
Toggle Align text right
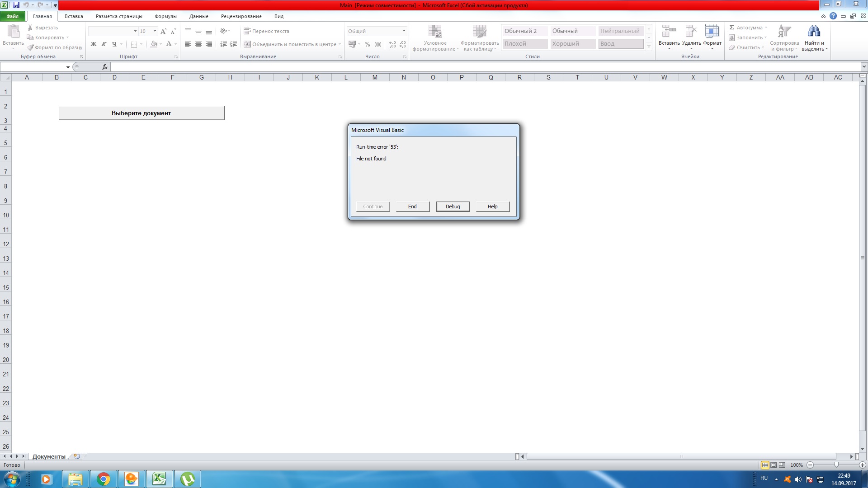click(x=209, y=44)
